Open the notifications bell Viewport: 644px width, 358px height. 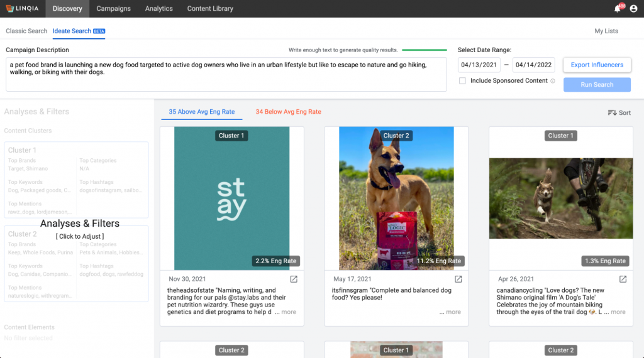point(618,9)
